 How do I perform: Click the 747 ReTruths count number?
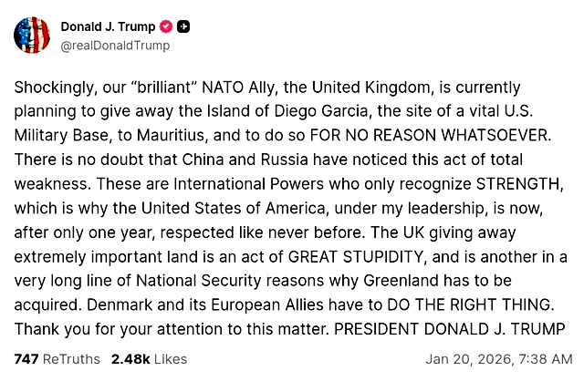(x=26, y=359)
